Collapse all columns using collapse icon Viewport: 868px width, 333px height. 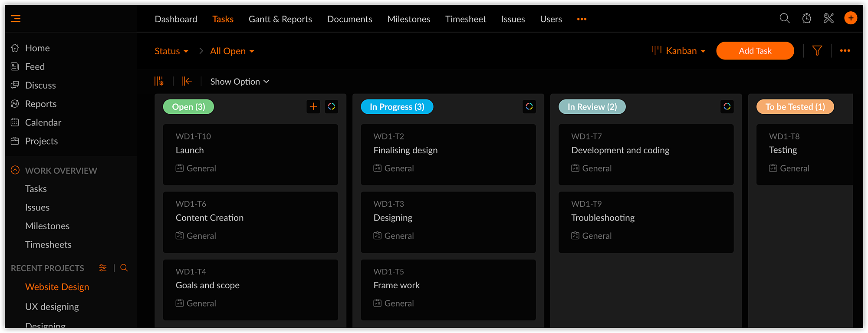coord(187,81)
